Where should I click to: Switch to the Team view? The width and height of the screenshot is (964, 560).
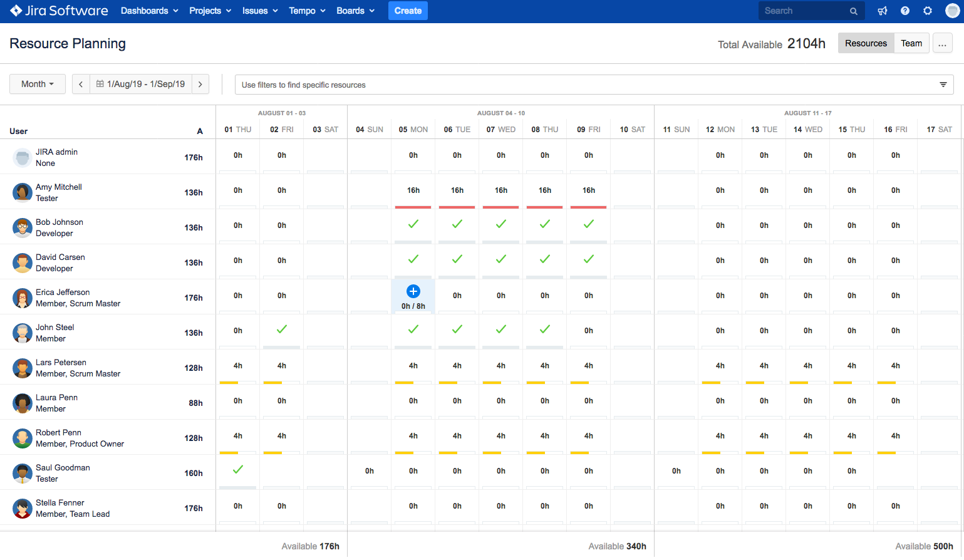[x=911, y=43]
